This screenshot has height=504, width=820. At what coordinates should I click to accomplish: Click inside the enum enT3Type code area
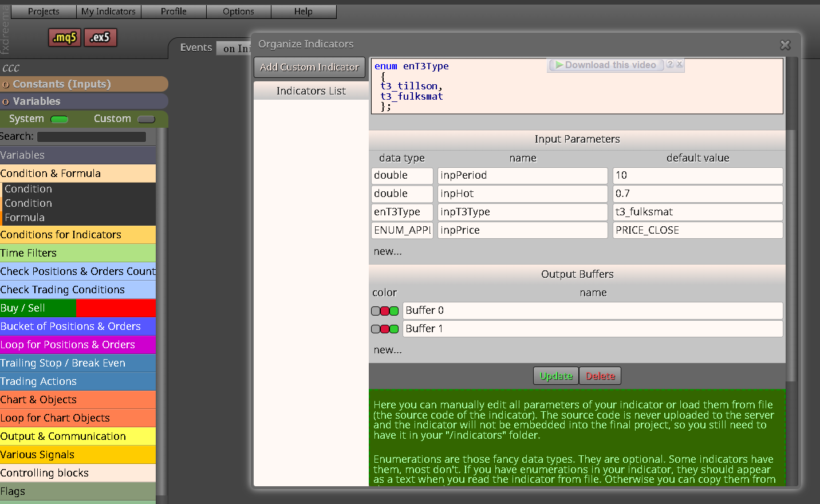tap(577, 86)
